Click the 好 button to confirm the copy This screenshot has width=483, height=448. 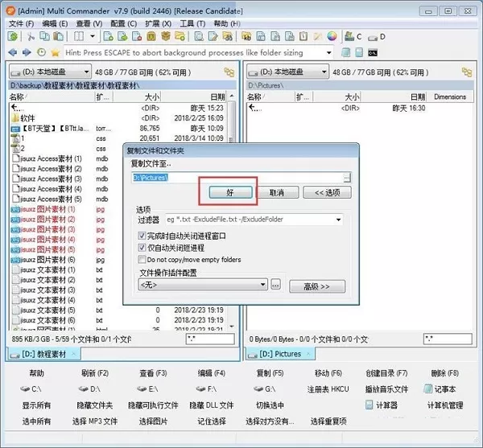(x=230, y=192)
